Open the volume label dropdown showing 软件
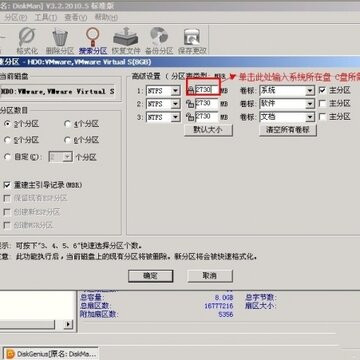Viewport: 360px width, 360px height. pos(310,104)
